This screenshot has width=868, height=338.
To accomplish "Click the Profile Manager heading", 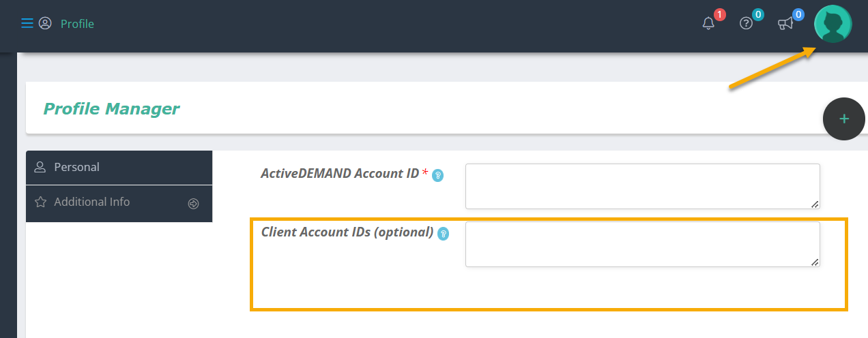I will click(111, 108).
